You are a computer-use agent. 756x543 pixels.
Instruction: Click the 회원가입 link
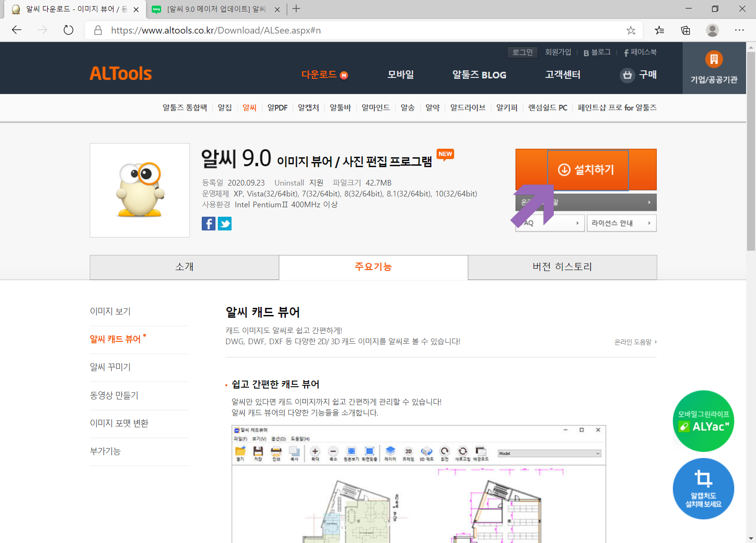[x=558, y=52]
